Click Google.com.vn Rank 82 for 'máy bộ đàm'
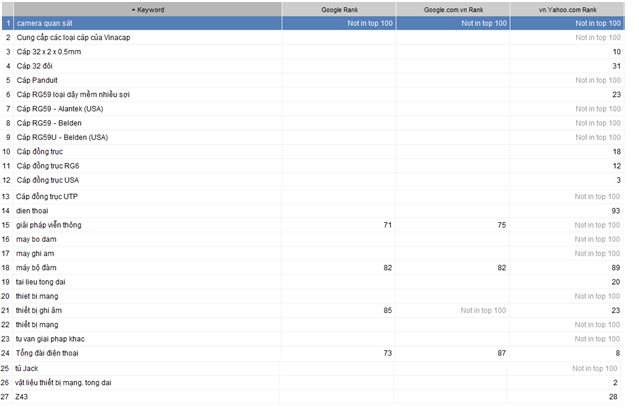The image size is (639, 409). pyautogui.click(x=501, y=268)
